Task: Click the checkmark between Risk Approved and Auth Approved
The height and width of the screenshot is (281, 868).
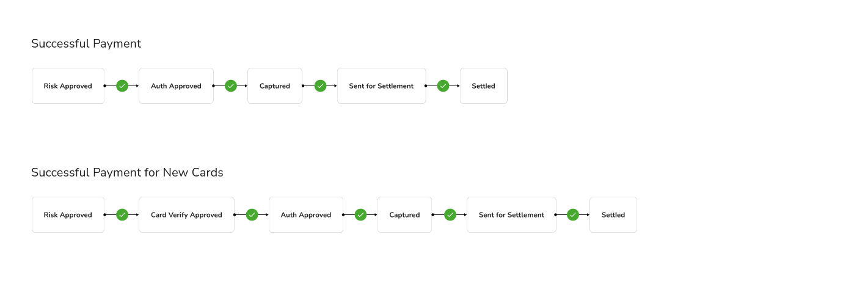Action: click(x=122, y=86)
